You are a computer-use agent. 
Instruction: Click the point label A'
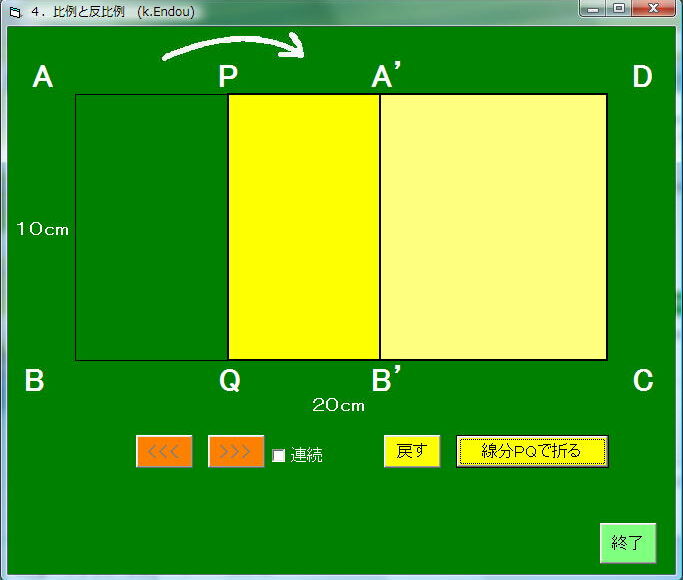pyautogui.click(x=386, y=75)
